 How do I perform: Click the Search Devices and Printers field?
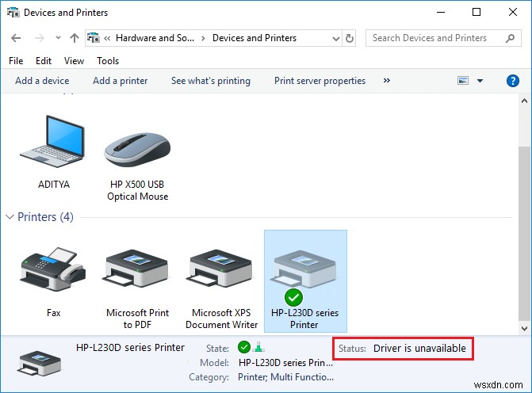tap(443, 38)
